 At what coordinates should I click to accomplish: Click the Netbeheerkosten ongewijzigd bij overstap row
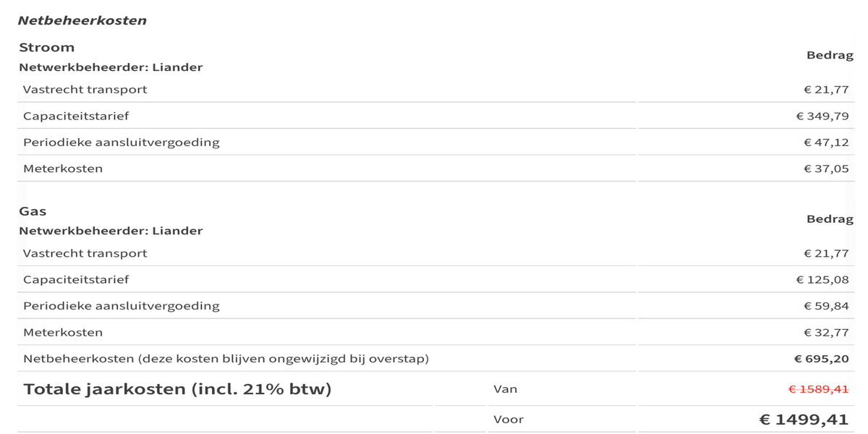[226, 359]
